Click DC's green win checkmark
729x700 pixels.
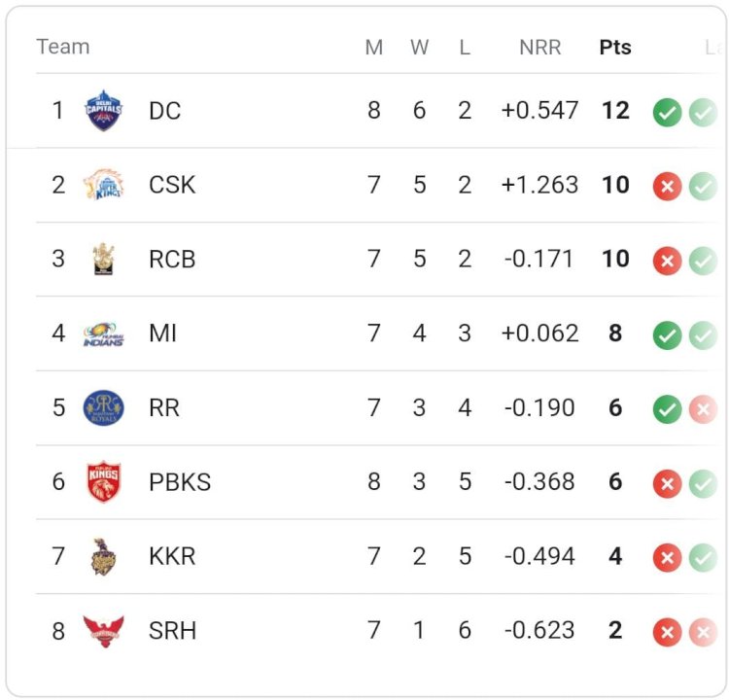click(667, 112)
